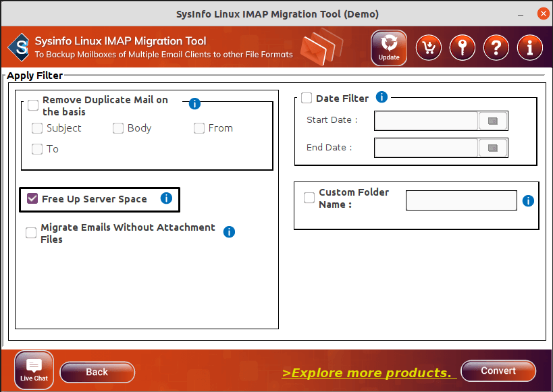
Task: Open Live Chat
Action: click(34, 370)
